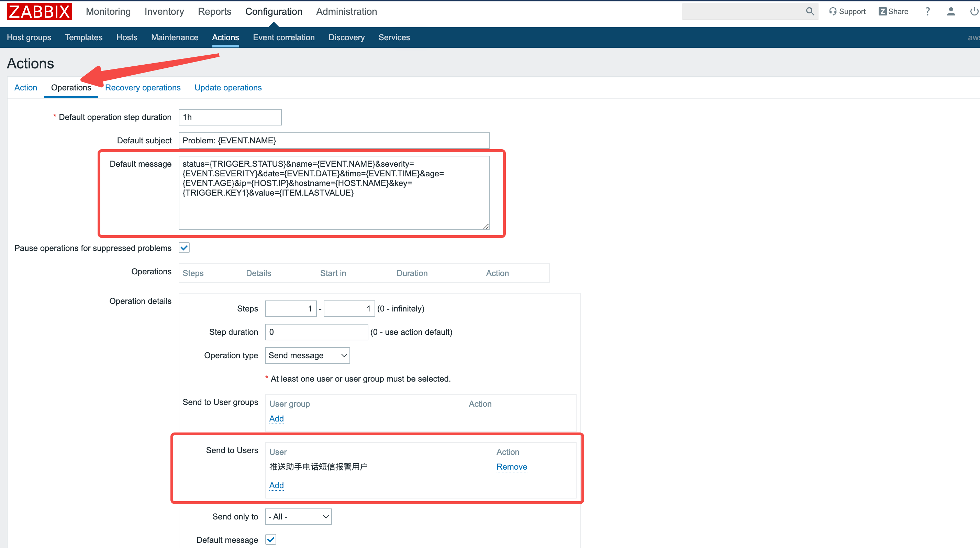Click the User group column header
The image size is (980, 548).
(x=290, y=404)
